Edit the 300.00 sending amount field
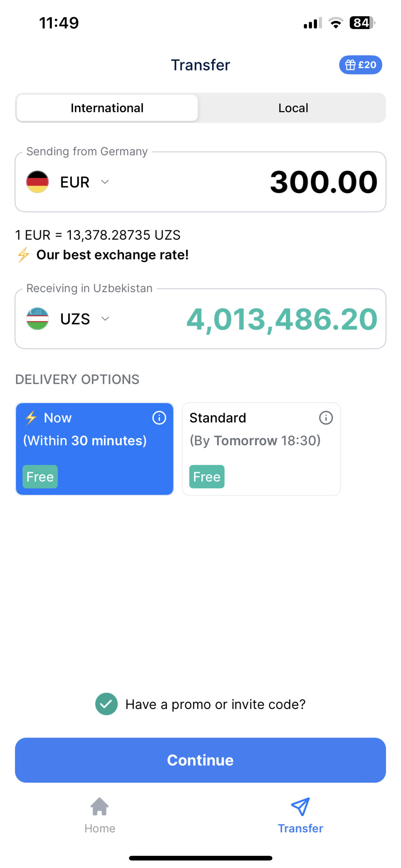401x868 pixels. (323, 182)
